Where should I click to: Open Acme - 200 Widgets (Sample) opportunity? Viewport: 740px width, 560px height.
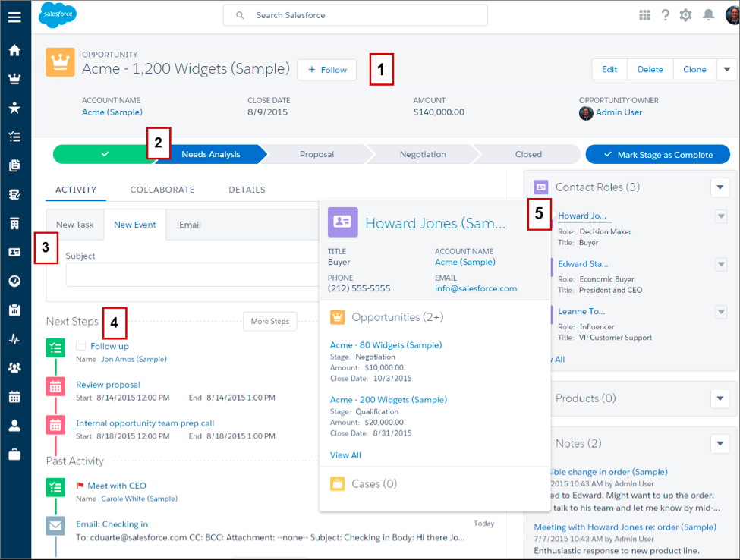click(389, 400)
